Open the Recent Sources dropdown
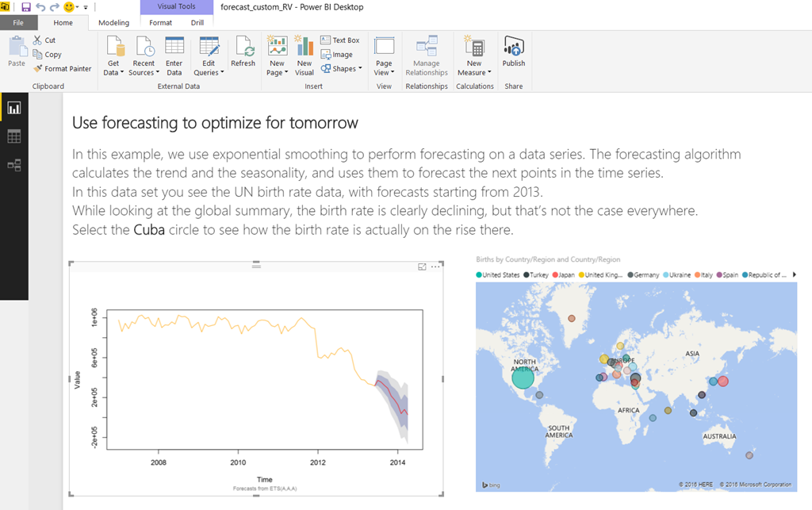This screenshot has height=510, width=812. [144, 72]
